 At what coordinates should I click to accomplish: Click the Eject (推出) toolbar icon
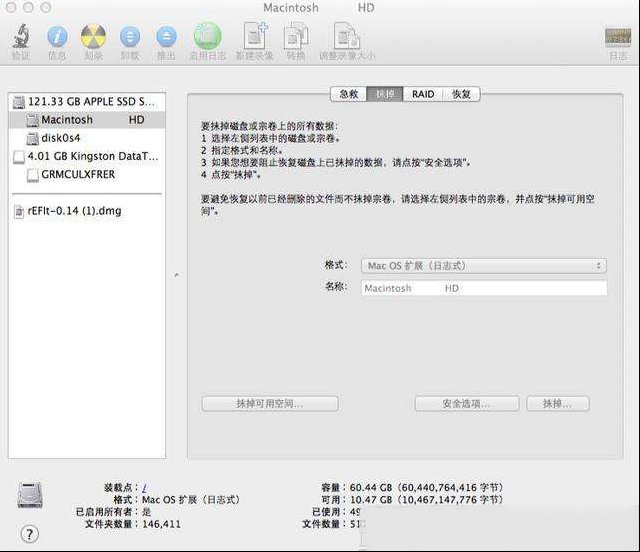pos(167,37)
